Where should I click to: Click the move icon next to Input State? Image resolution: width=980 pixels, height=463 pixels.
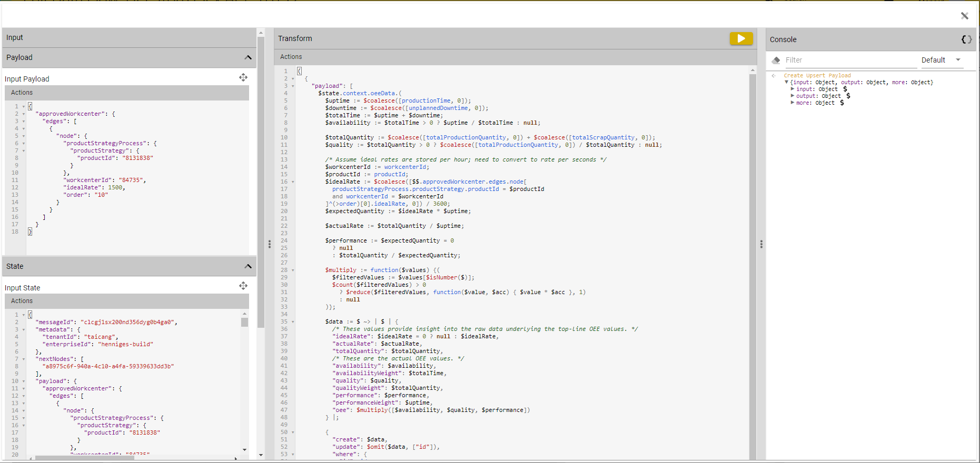click(x=243, y=286)
